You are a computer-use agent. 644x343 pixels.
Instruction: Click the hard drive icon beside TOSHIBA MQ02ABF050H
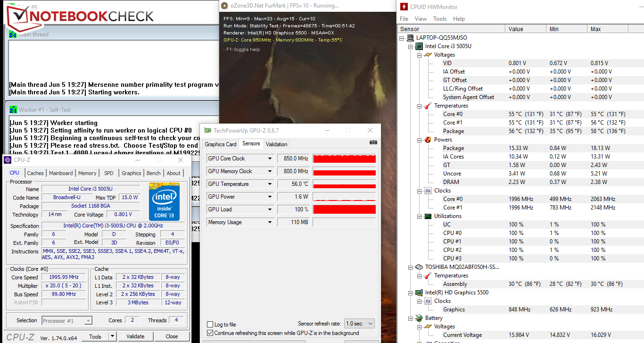coord(419,267)
